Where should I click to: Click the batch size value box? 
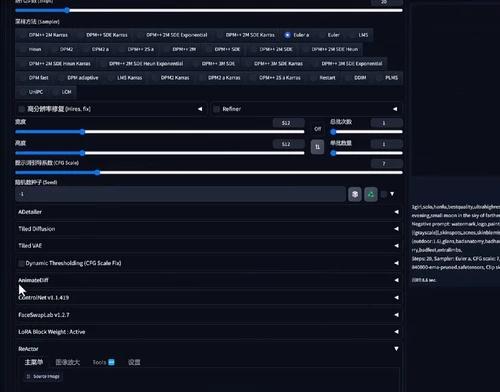point(387,144)
